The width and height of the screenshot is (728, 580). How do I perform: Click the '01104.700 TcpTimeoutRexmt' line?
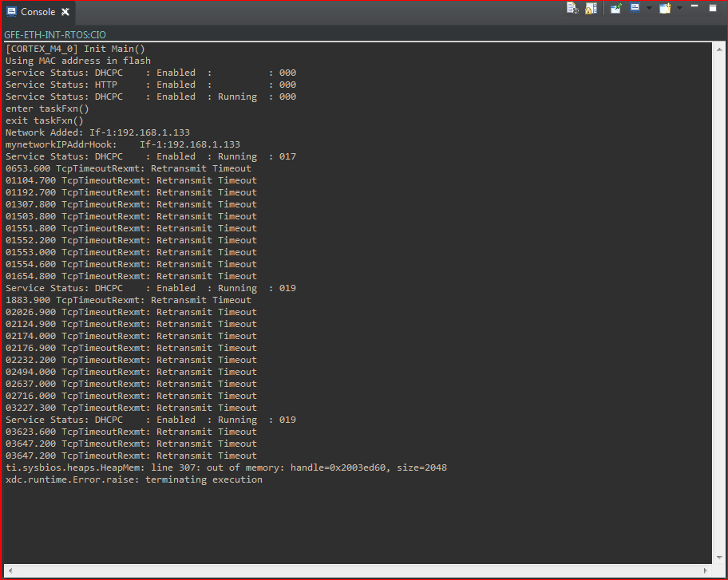click(131, 180)
